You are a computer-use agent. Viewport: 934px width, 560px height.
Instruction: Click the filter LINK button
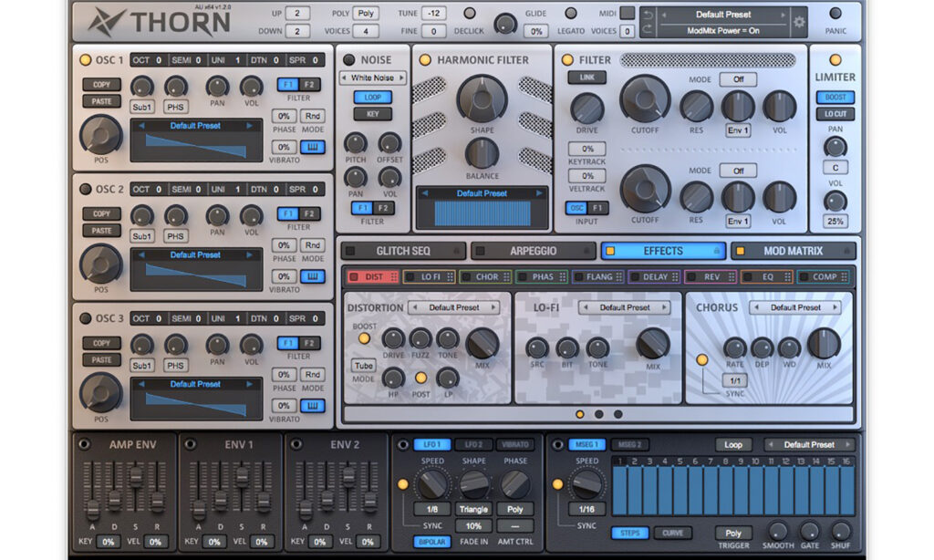pyautogui.click(x=586, y=78)
